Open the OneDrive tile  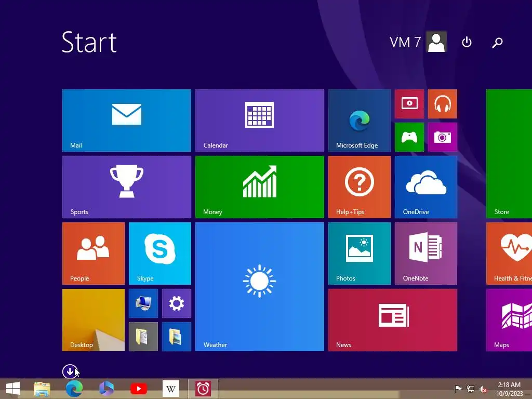(x=426, y=187)
